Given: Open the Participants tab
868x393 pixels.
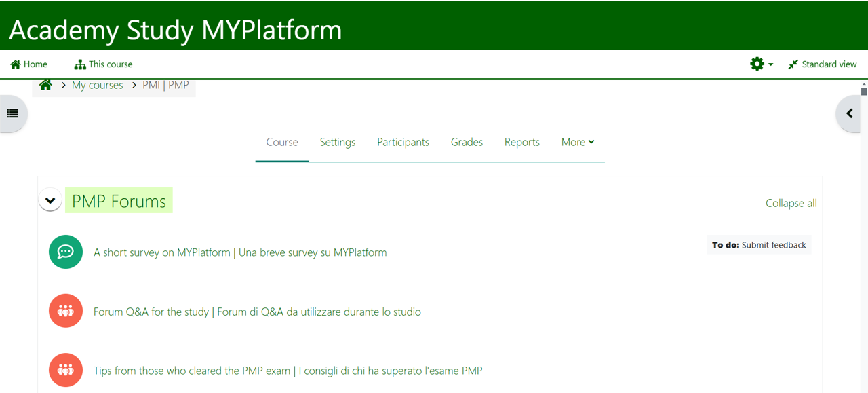Looking at the screenshot, I should pos(403,142).
